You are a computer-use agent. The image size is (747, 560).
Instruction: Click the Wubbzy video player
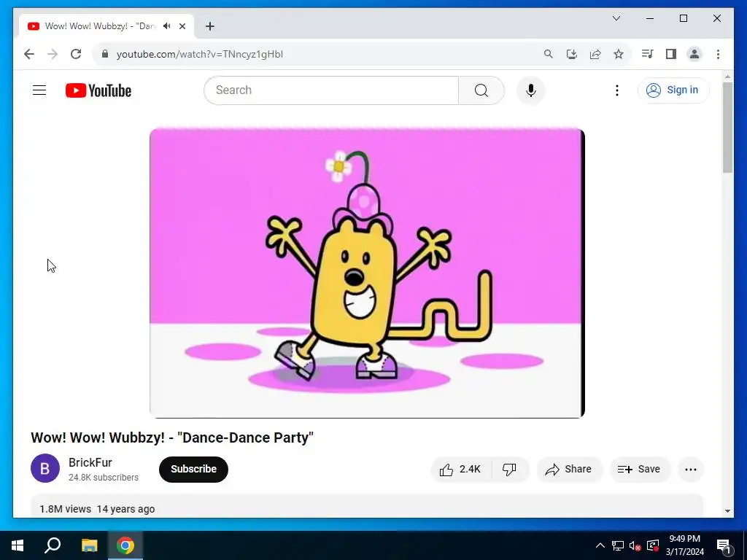click(x=367, y=273)
